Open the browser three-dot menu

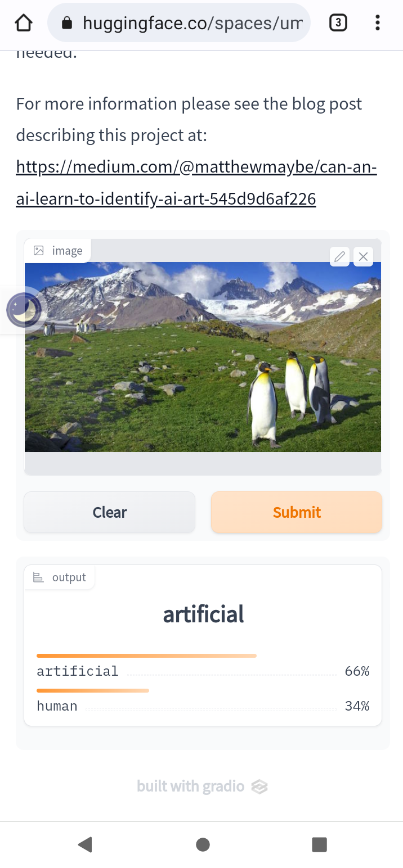click(377, 23)
